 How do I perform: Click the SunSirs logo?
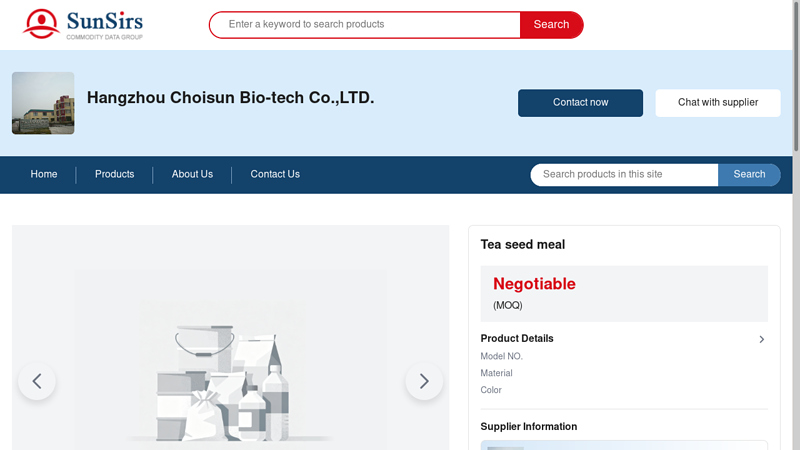pos(82,24)
